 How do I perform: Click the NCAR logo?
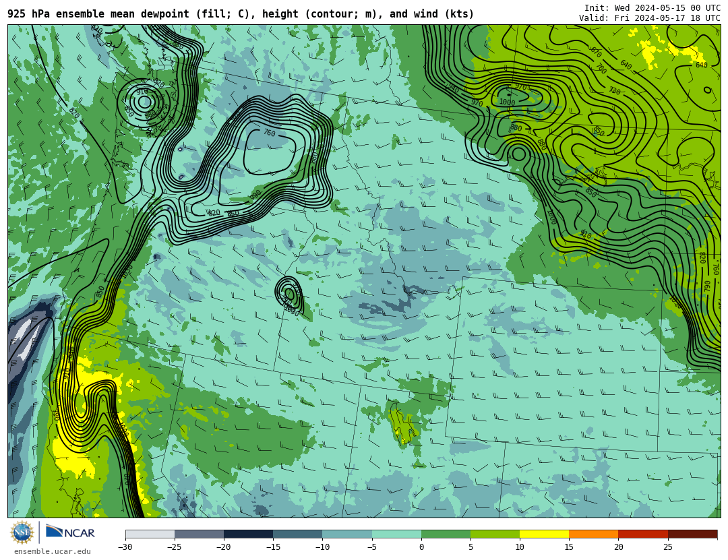[70, 532]
